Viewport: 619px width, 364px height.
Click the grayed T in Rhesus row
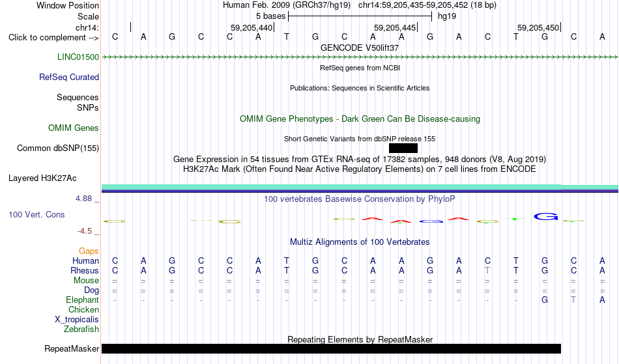point(487,270)
